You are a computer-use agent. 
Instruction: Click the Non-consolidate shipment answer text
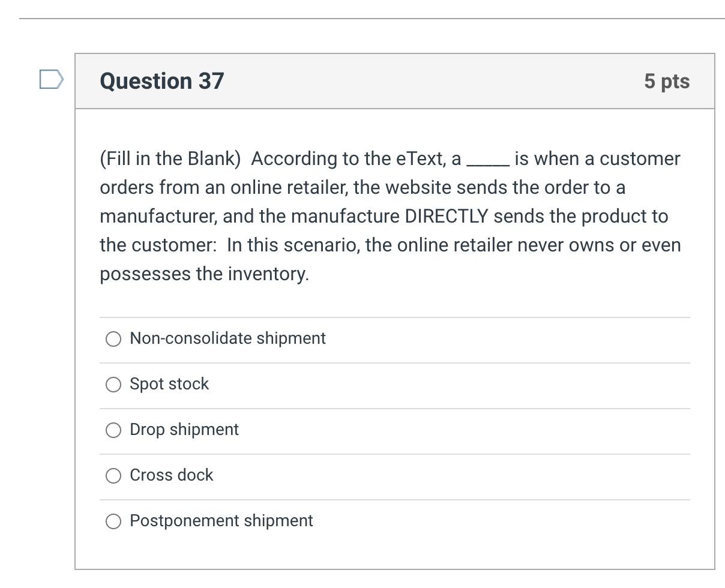point(227,338)
